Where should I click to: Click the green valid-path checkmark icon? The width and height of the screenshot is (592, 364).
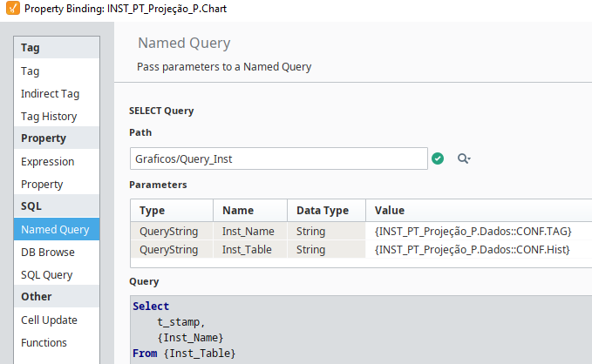[x=438, y=158]
